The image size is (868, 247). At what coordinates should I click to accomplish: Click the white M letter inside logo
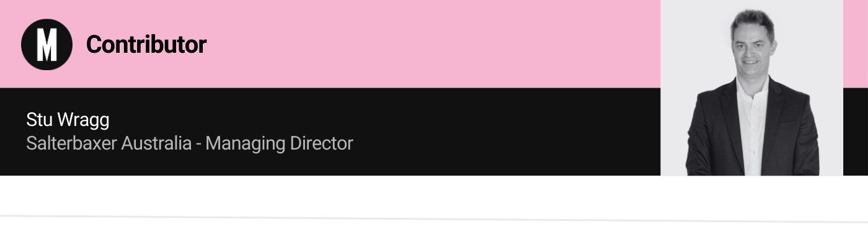(47, 45)
